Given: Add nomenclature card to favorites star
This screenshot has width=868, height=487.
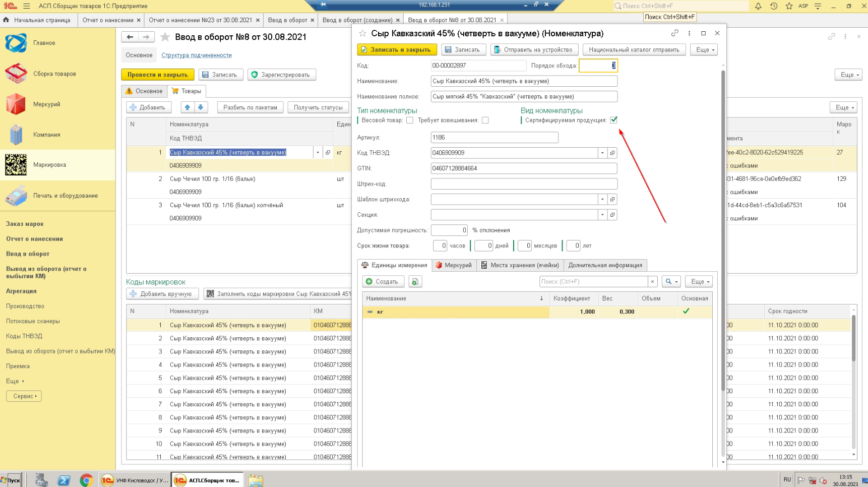Looking at the screenshot, I should coord(362,33).
